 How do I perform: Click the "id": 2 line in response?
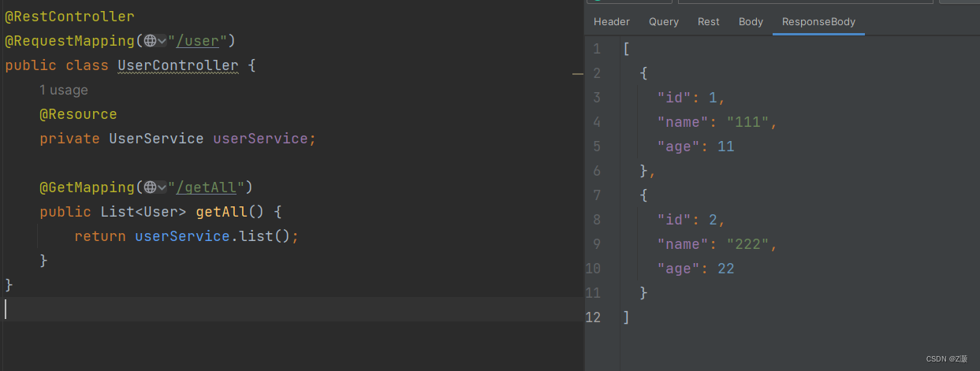[691, 220]
